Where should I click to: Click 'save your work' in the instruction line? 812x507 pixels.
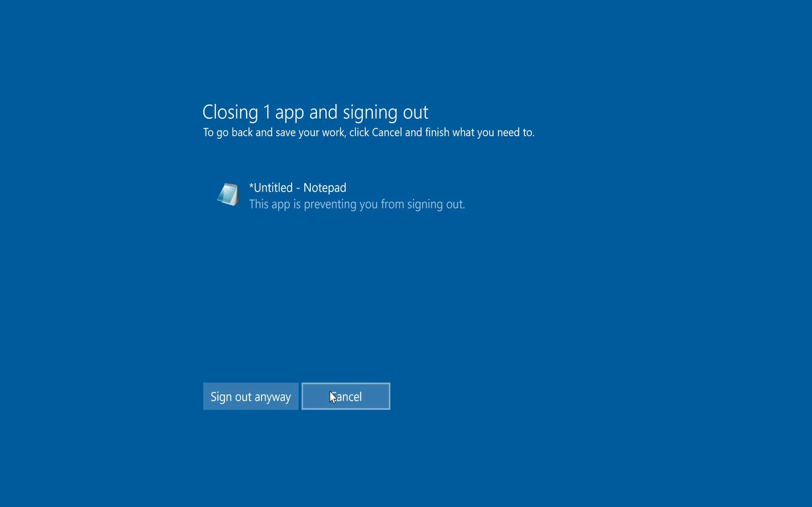click(311, 132)
